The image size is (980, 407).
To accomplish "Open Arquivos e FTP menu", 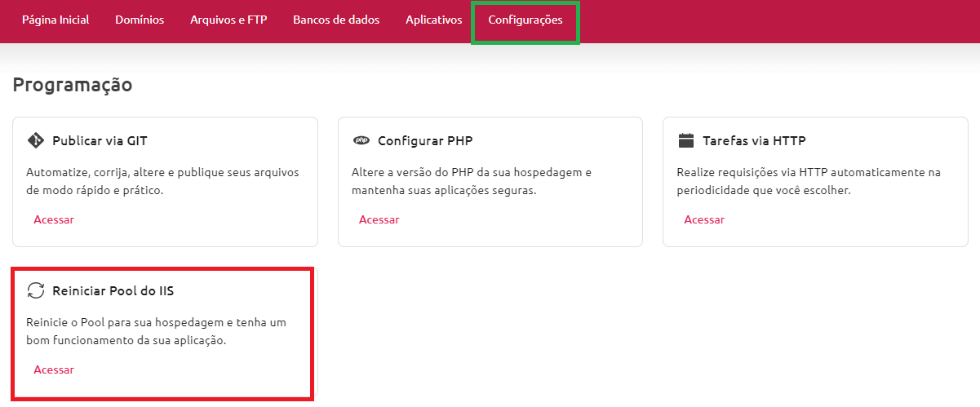I will (228, 20).
